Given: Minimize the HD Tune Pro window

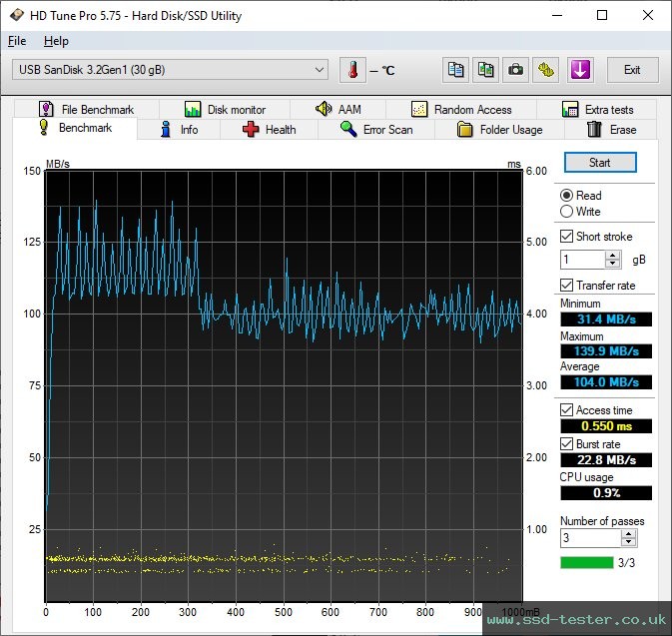Looking at the screenshot, I should 557,15.
